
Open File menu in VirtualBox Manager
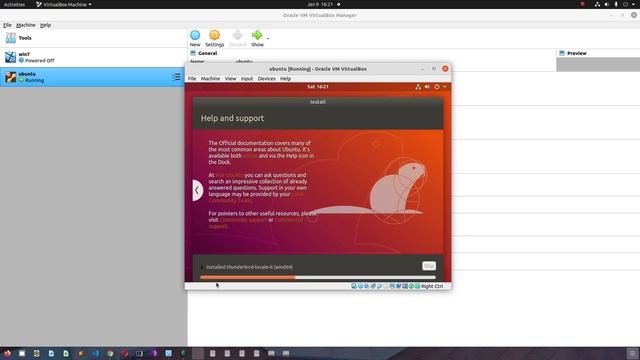(7, 25)
